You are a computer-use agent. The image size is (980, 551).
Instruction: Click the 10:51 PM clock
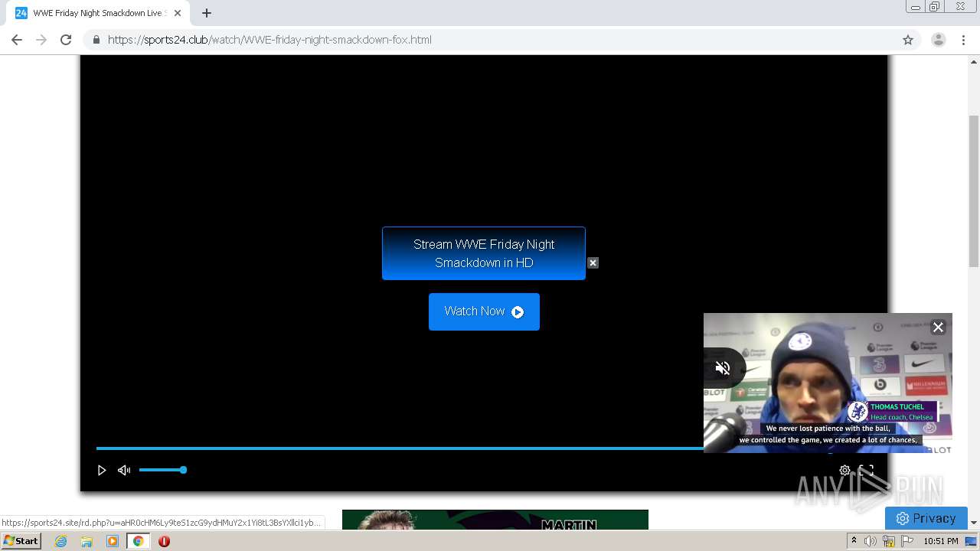pos(940,541)
